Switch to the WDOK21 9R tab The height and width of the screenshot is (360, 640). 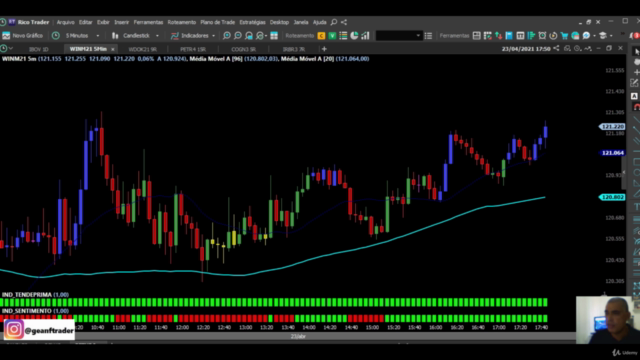tap(142, 49)
